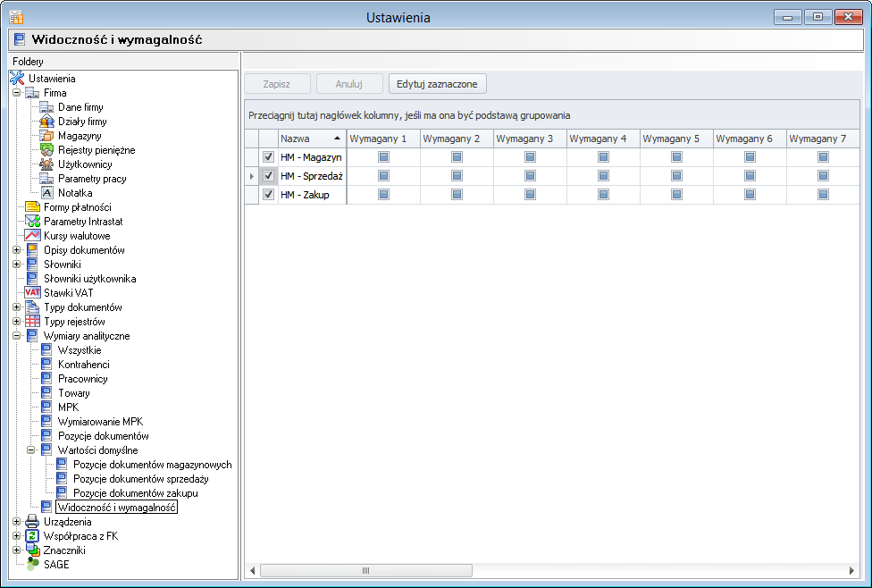Click the Wymagany 5 column header
This screenshot has height=588, width=872.
pos(677,139)
